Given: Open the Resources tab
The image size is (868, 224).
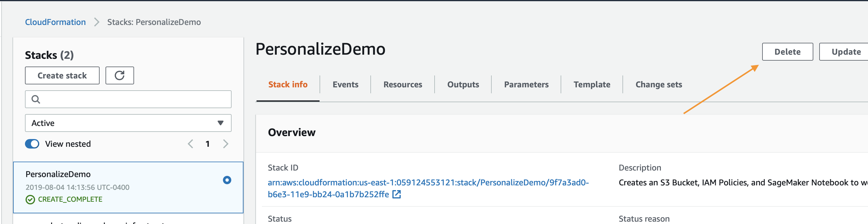Looking at the screenshot, I should coord(403,85).
